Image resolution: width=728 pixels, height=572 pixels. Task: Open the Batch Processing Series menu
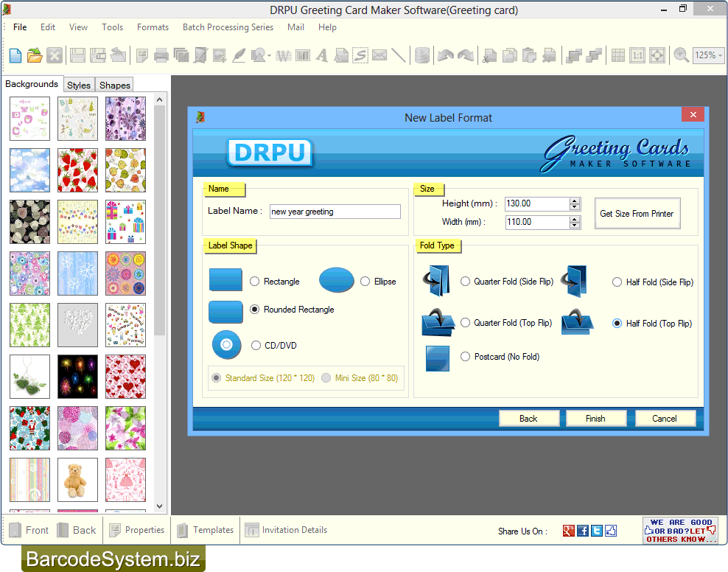pos(228,27)
